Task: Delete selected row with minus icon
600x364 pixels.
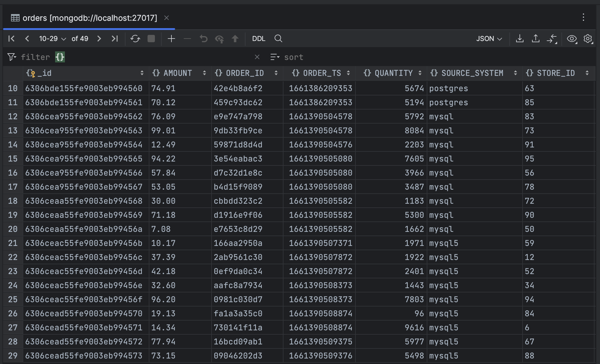Action: coord(187,39)
